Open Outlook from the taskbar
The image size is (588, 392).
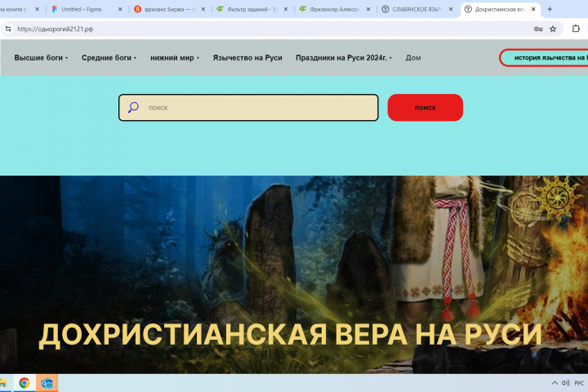tap(47, 383)
